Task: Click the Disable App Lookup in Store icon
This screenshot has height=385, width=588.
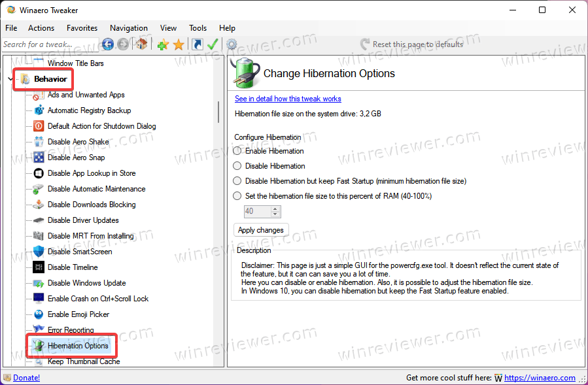Action: click(39, 173)
